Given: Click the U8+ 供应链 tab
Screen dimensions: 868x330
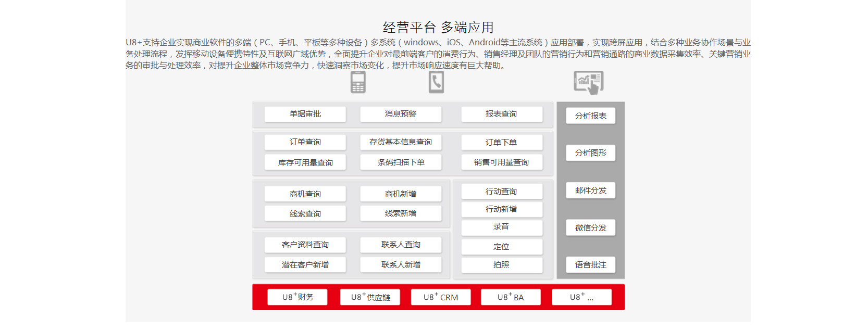Looking at the screenshot, I should click(x=370, y=297).
